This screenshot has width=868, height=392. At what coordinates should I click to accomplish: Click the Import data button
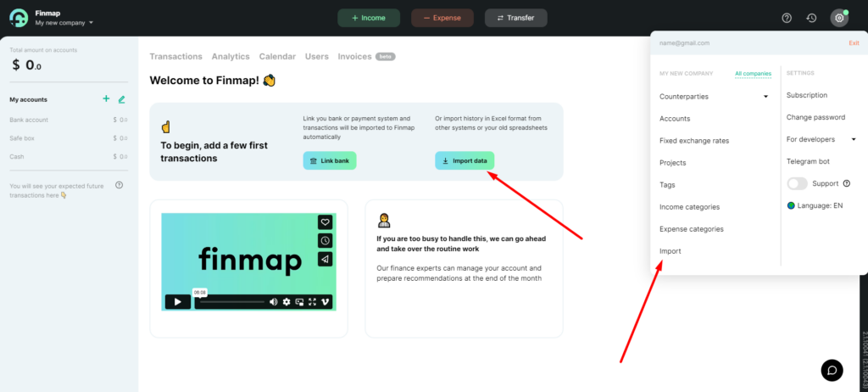click(465, 161)
